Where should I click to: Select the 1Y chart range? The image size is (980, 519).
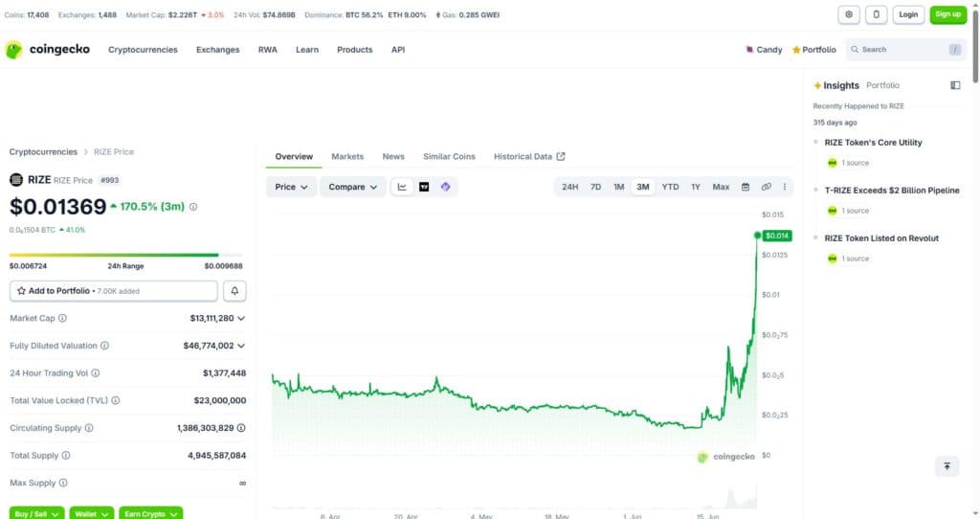[x=695, y=187]
